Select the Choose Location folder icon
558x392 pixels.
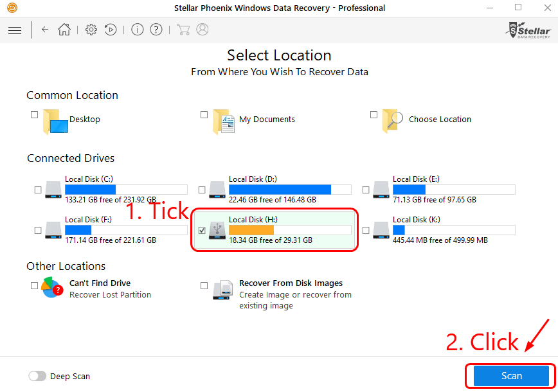(393, 121)
